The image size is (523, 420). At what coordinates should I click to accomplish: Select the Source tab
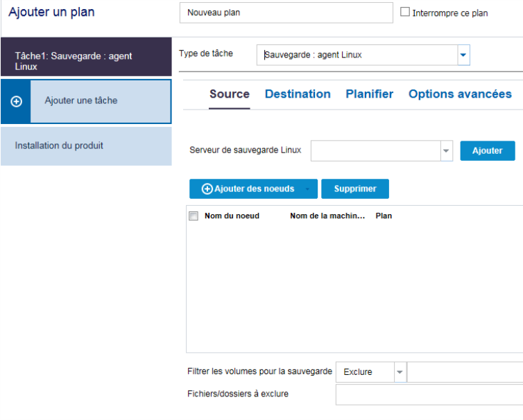coord(230,94)
